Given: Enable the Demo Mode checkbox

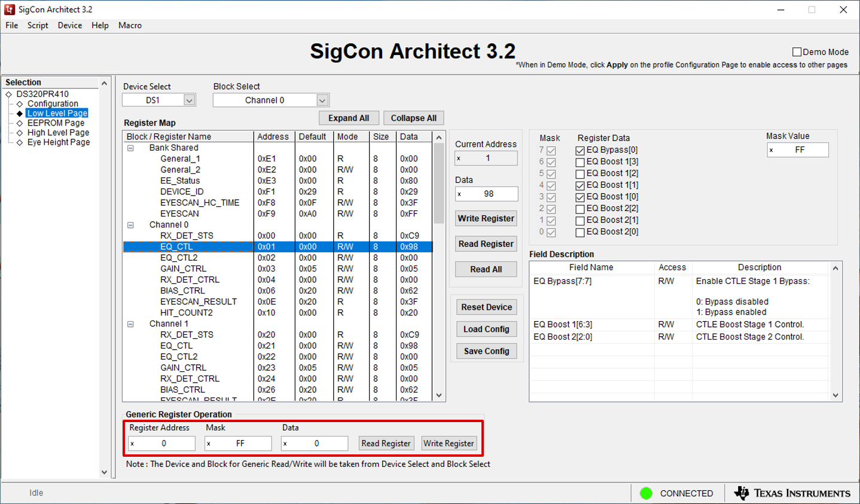Looking at the screenshot, I should tap(797, 52).
